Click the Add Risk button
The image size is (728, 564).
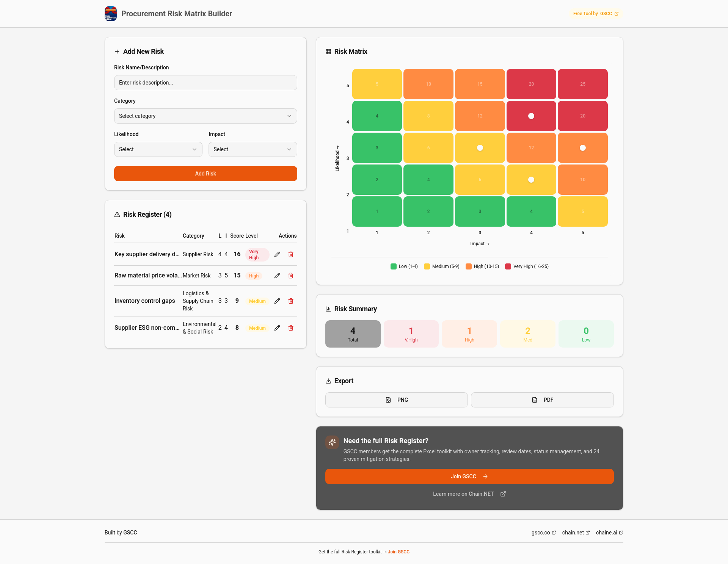[206, 174]
